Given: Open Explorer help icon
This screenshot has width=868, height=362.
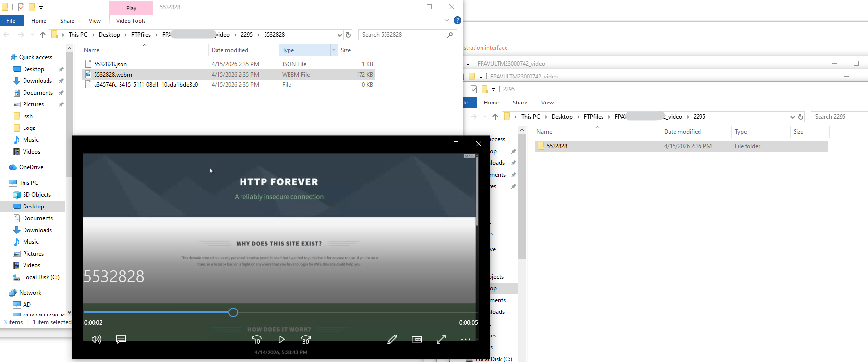Looking at the screenshot, I should pyautogui.click(x=458, y=20).
